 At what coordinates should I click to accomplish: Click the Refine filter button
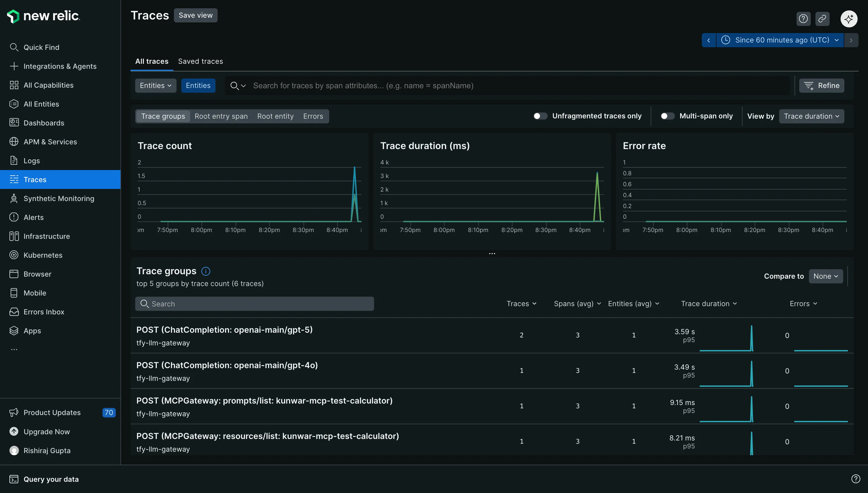tap(821, 86)
